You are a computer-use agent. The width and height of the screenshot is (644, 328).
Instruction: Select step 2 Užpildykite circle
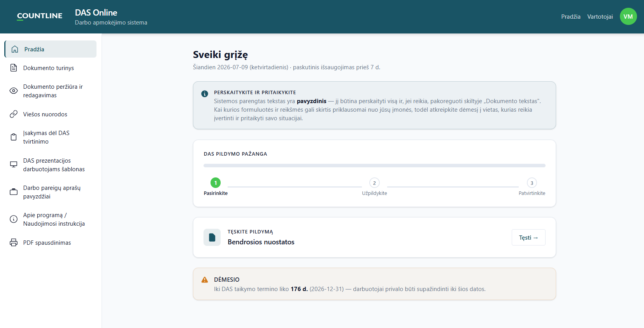tap(374, 182)
